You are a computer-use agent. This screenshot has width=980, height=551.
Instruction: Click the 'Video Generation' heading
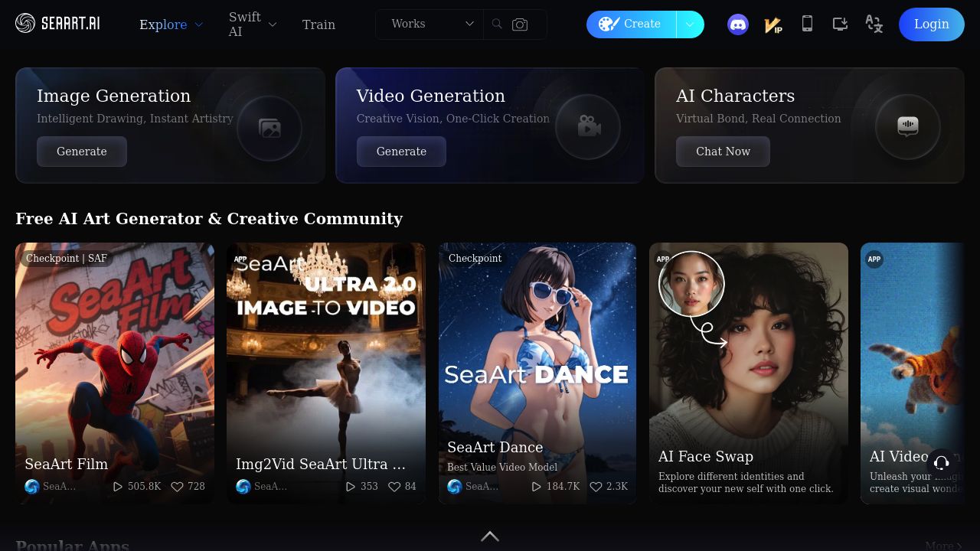431,96
